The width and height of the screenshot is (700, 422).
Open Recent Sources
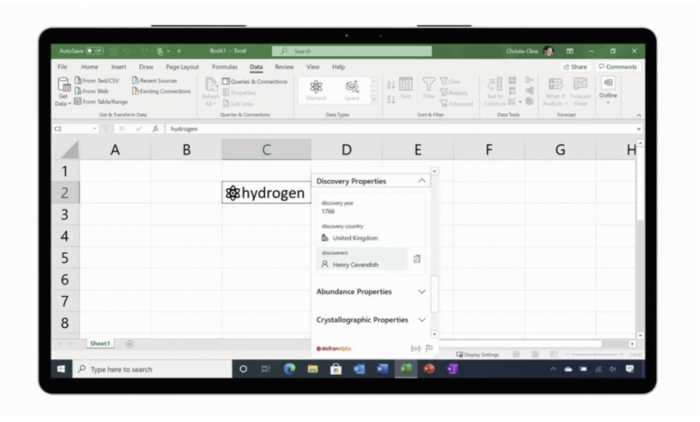click(154, 80)
